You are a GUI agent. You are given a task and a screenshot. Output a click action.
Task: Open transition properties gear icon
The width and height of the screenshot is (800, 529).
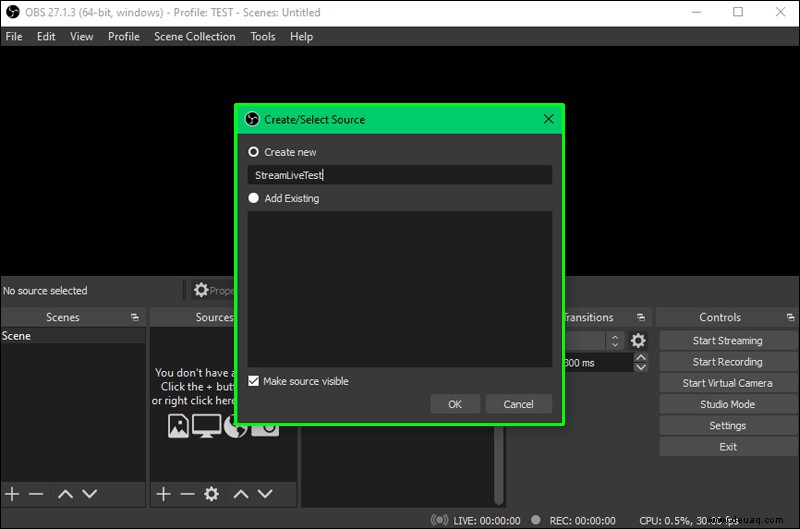tap(638, 340)
